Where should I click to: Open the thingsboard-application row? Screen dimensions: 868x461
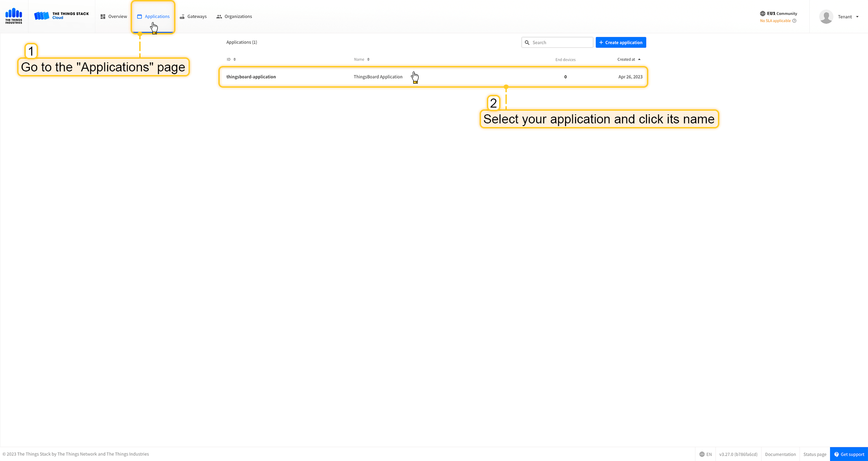(x=251, y=77)
